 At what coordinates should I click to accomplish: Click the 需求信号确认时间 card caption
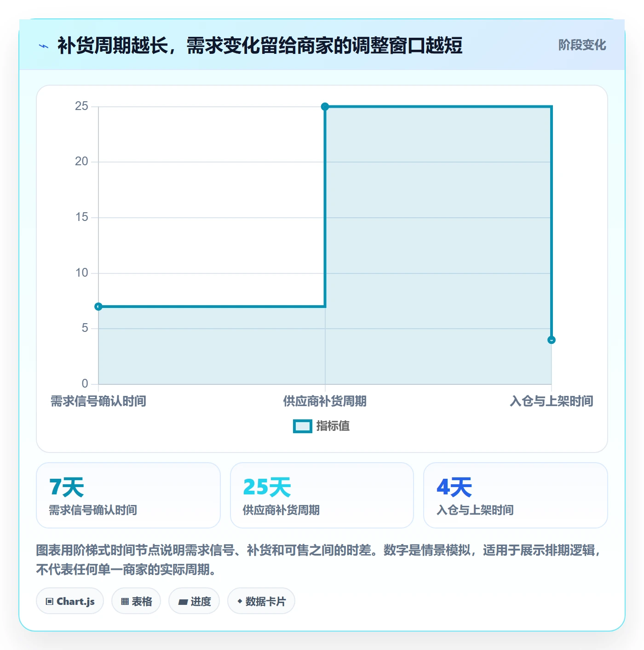tap(93, 510)
